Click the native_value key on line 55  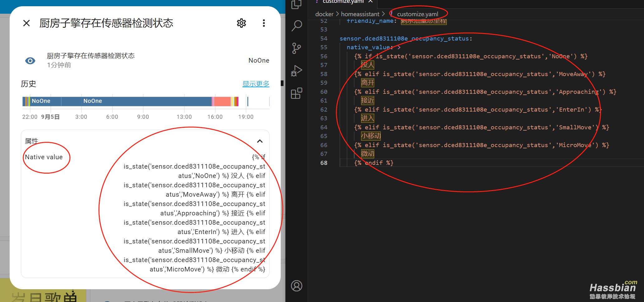click(x=368, y=47)
